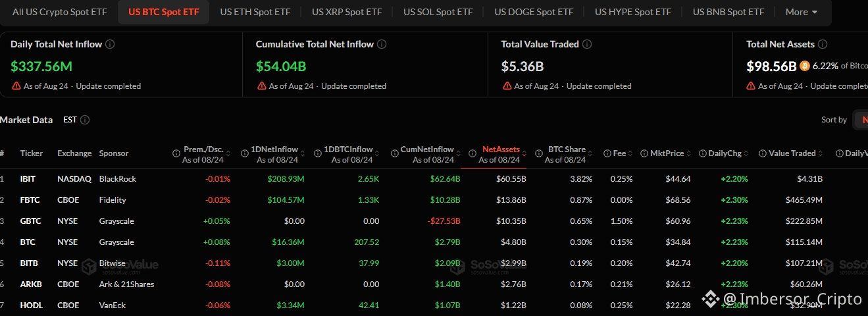
Task: Click the EST timezone info icon
Action: [x=85, y=120]
